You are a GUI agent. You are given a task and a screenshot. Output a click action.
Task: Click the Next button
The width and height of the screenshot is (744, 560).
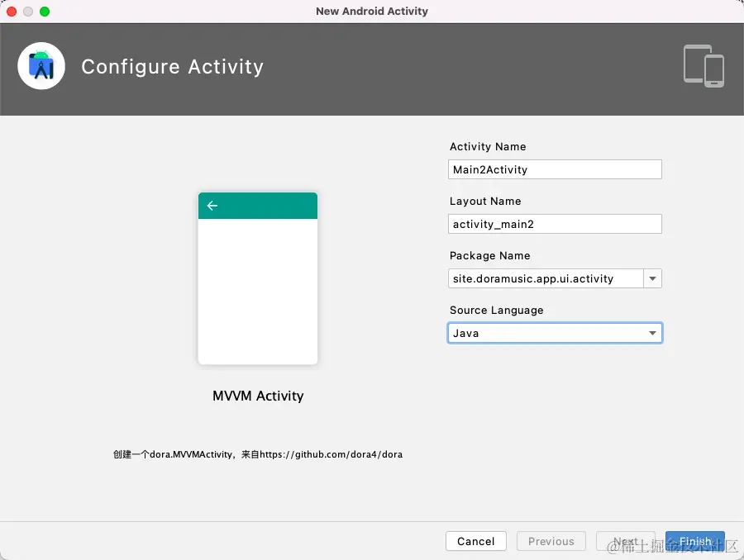tap(625, 541)
